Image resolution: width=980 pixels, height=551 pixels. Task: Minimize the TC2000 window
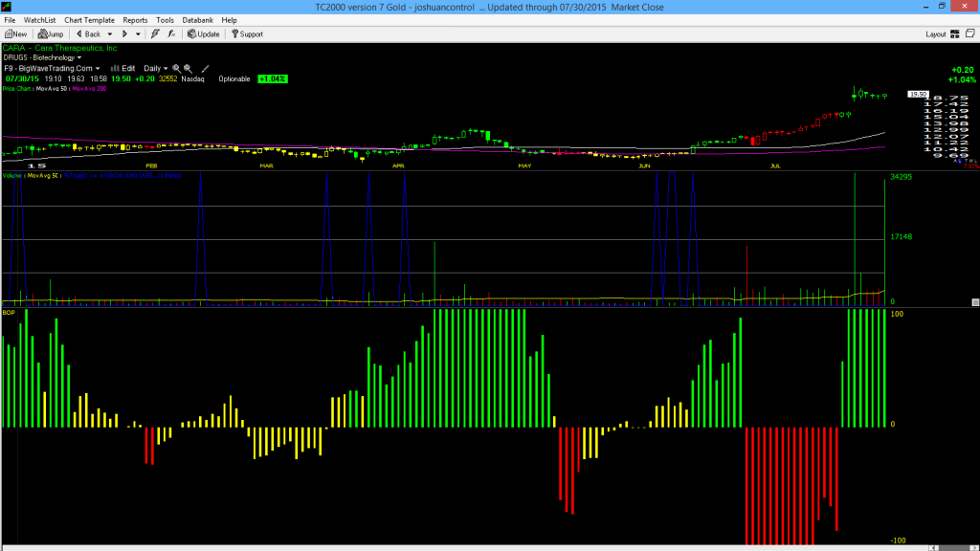tap(925, 7)
